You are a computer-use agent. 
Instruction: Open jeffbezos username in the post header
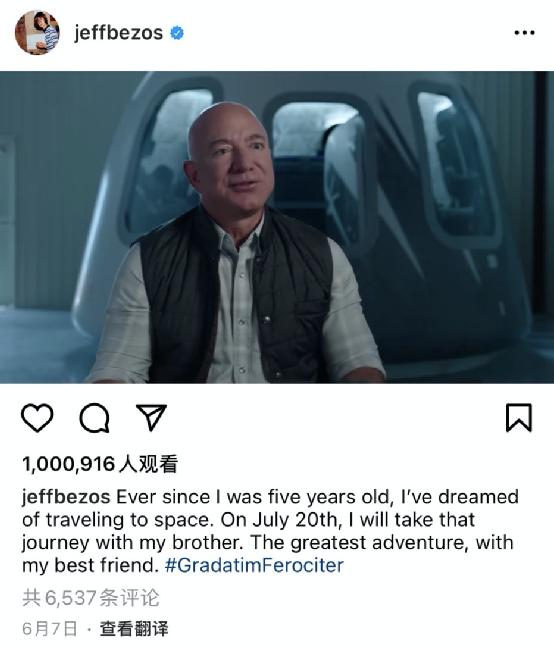click(x=118, y=33)
